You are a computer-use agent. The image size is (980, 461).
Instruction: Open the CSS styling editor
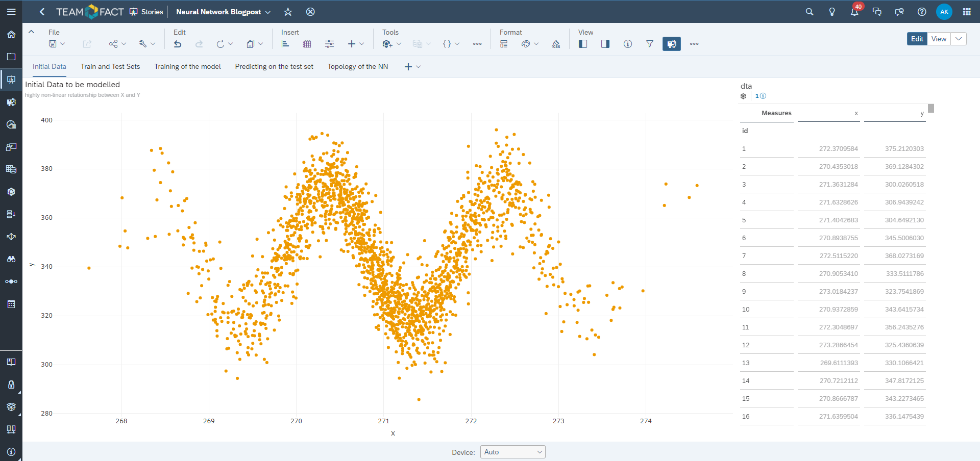556,44
